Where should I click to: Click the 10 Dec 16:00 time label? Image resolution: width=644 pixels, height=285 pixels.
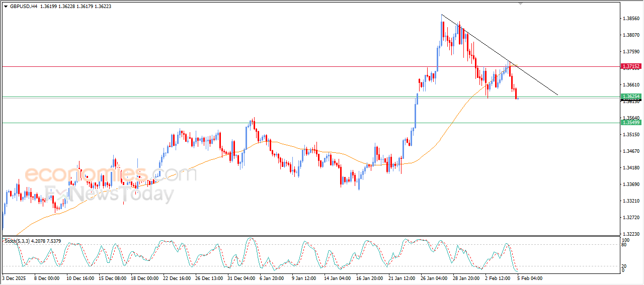pos(81,278)
